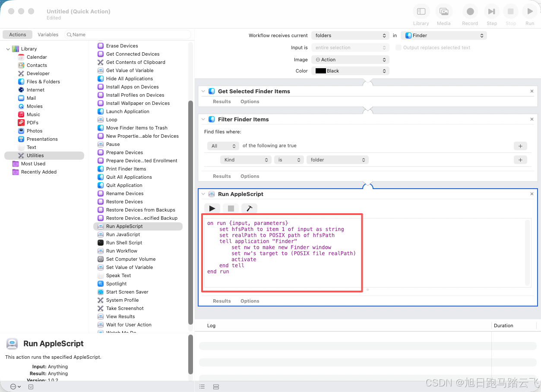Screen dimensions: 541x392
Task: Click the Stop toolbar button
Action: 511,12
